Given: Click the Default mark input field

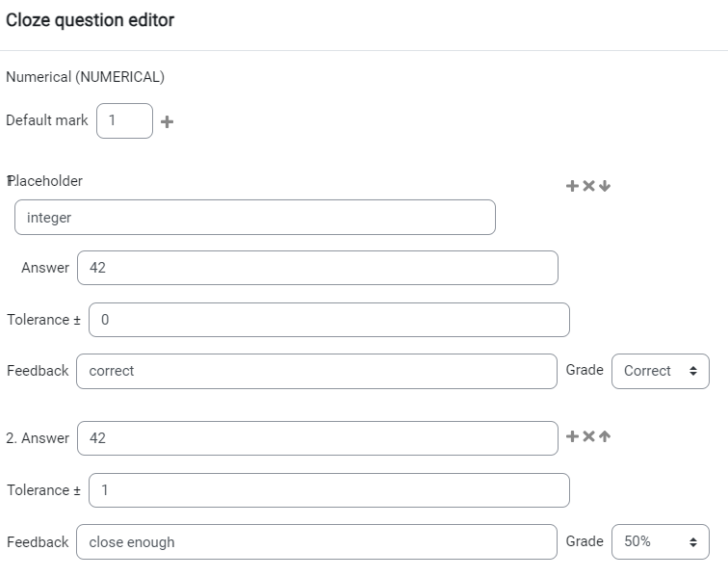Looking at the screenshot, I should coord(124,120).
